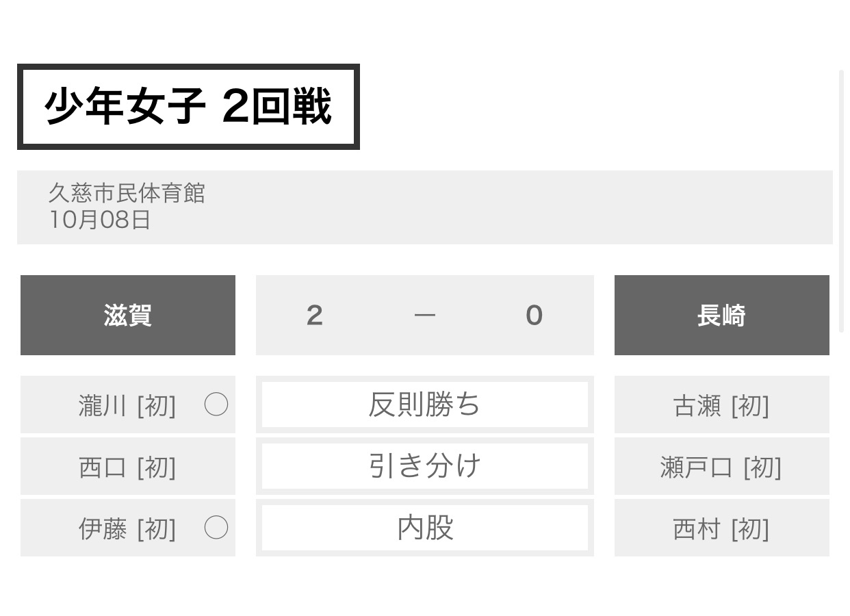Image resolution: width=850 pixels, height=616 pixels.
Task: Select the 長崎 team header
Action: pos(722,316)
